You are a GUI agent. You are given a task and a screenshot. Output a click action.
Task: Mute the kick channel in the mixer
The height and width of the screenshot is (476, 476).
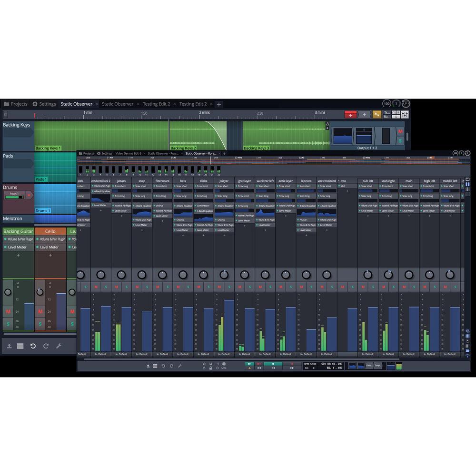(79, 287)
